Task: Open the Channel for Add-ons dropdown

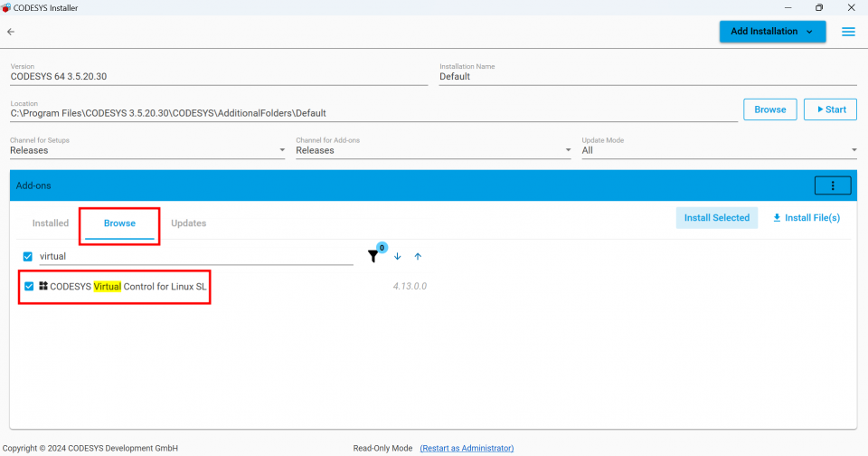Action: tap(433, 150)
